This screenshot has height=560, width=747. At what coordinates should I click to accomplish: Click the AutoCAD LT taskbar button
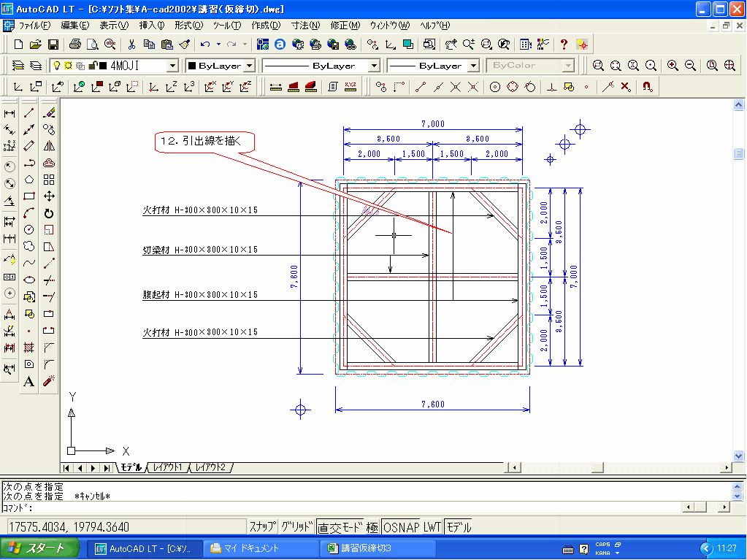coord(145,548)
